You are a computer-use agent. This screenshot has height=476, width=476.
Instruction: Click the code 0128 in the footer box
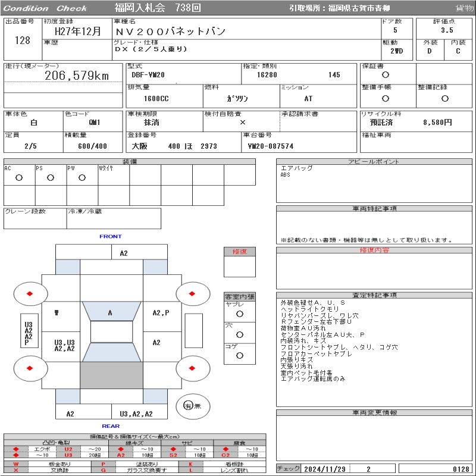(461, 469)
